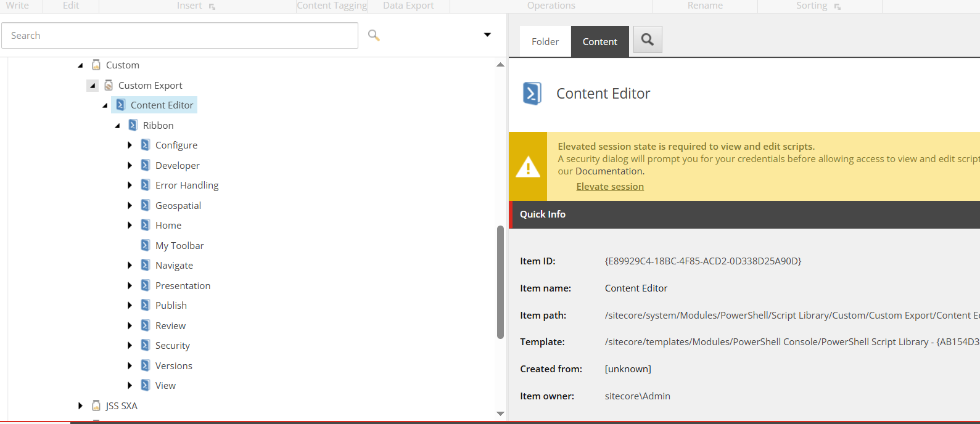Select the Custom Export tree item label
Screen dimensions: 980x424
point(150,85)
